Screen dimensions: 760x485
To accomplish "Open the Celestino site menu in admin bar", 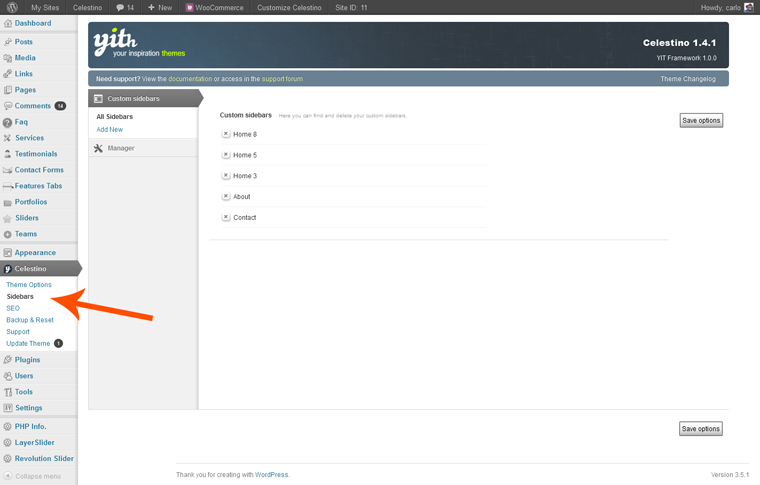I will [x=87, y=7].
